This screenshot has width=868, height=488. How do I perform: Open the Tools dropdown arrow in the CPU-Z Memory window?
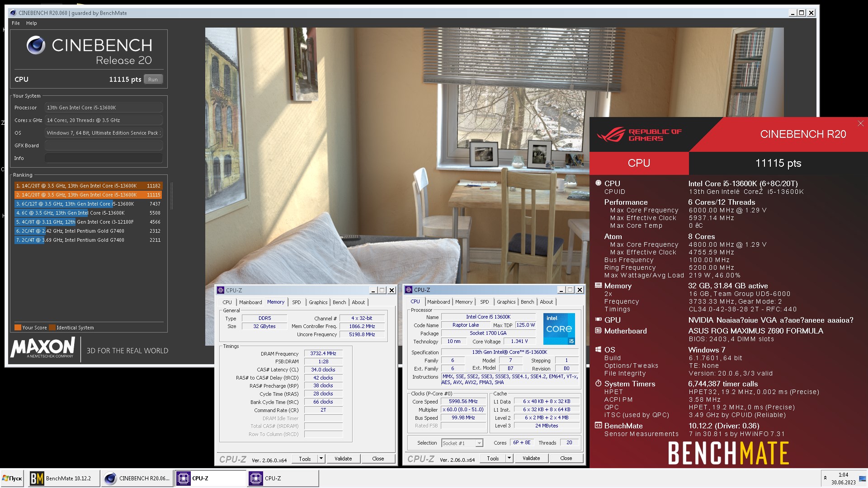(321, 459)
